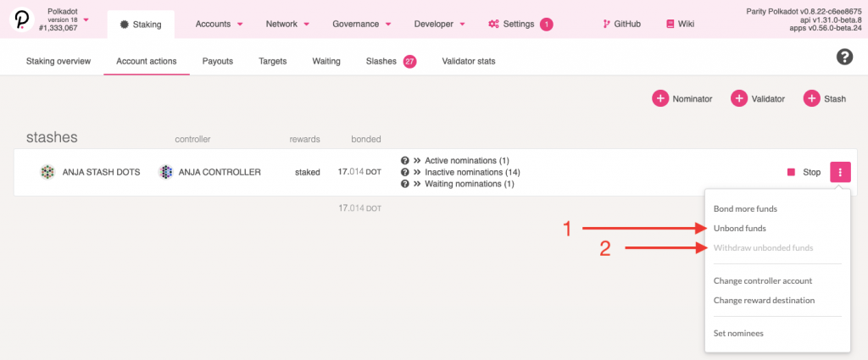Expand the Developer menu
868x360 pixels.
[440, 25]
